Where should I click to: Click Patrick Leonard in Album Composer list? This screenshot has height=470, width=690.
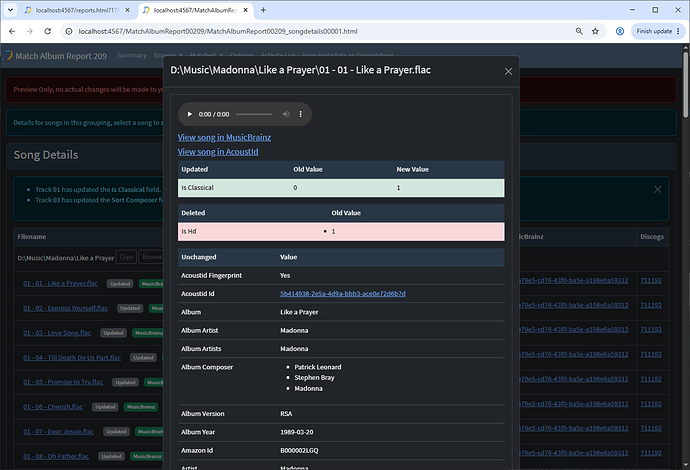318,367
